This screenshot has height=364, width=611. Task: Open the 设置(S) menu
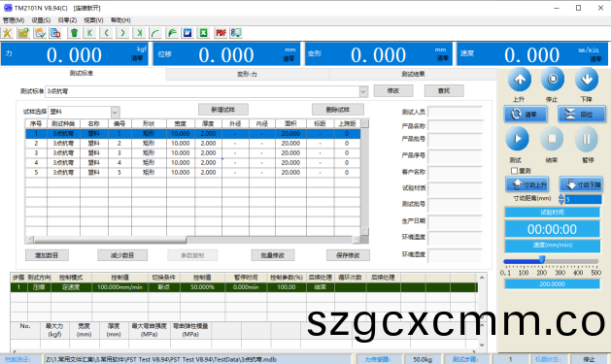[x=41, y=20]
